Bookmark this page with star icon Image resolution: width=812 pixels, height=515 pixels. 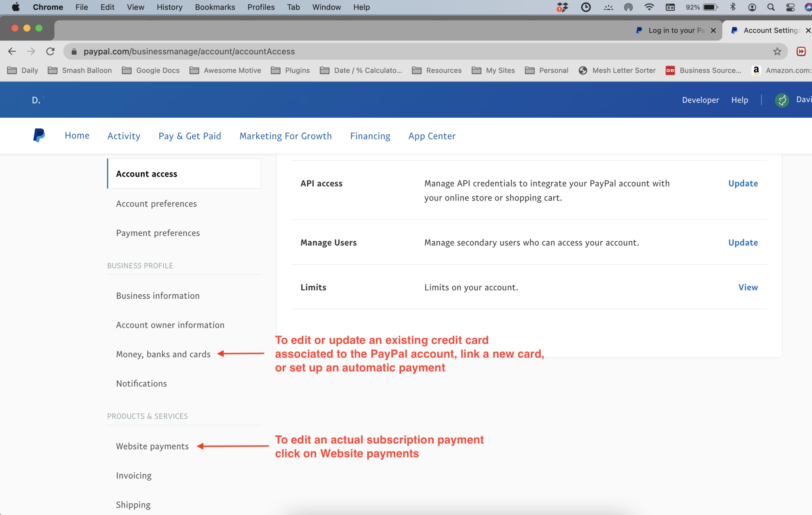click(777, 51)
